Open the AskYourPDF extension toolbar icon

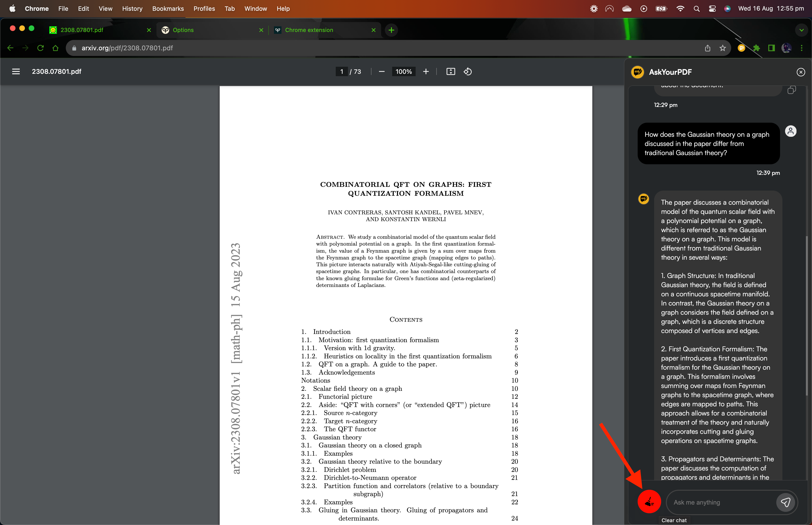click(741, 48)
